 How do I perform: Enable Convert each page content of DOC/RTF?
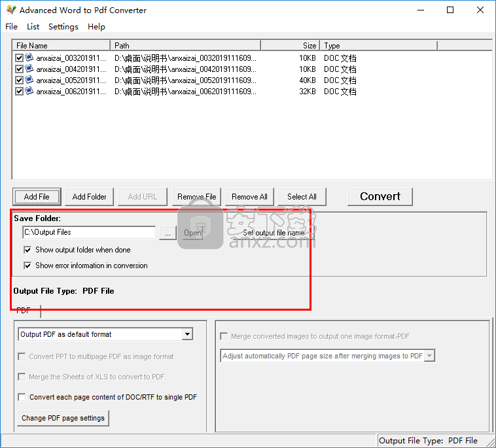point(22,397)
